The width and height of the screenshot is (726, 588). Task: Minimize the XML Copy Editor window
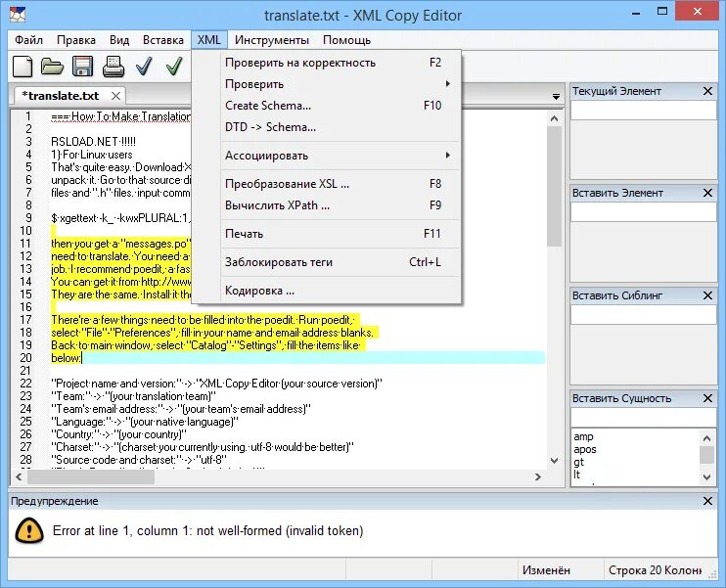[x=636, y=13]
